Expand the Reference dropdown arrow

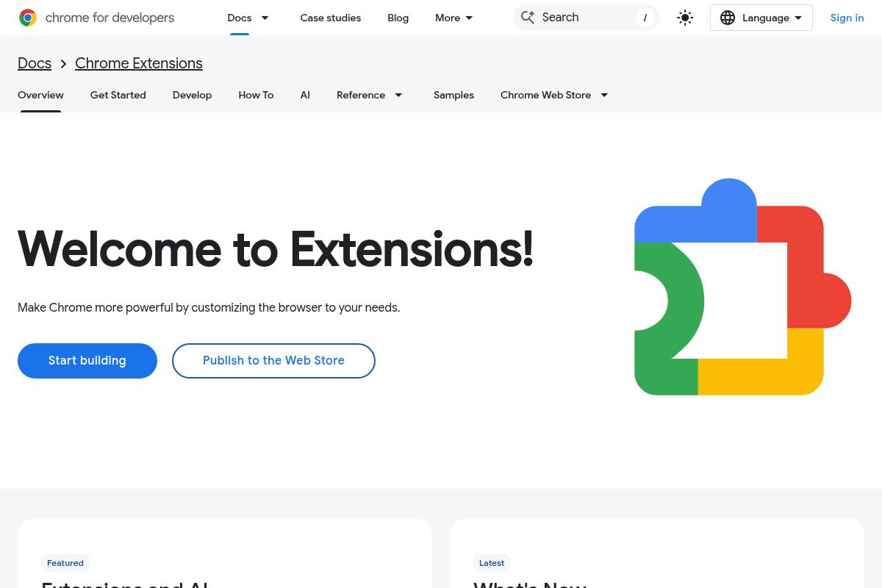click(x=398, y=95)
